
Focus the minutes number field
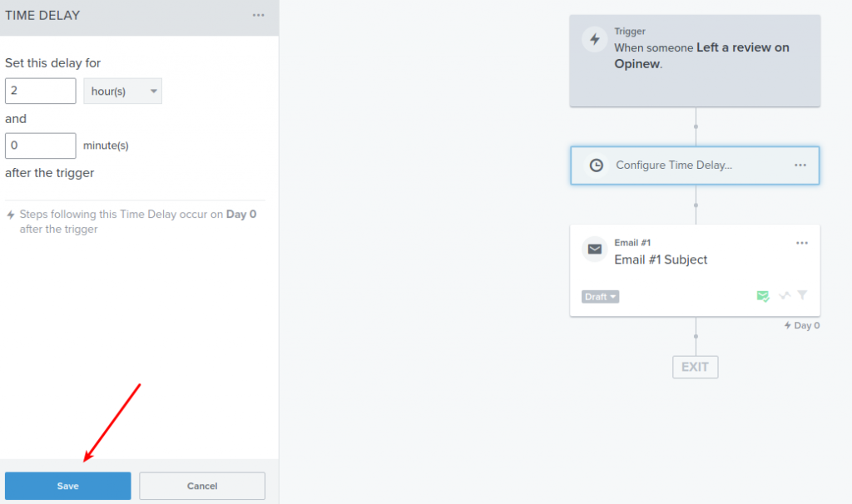(41, 146)
